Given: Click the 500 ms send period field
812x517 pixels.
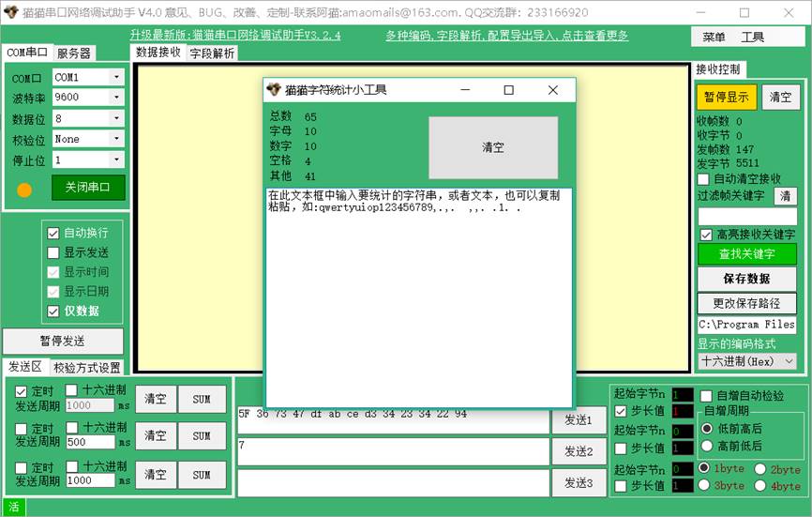Looking at the screenshot, I should pos(90,442).
